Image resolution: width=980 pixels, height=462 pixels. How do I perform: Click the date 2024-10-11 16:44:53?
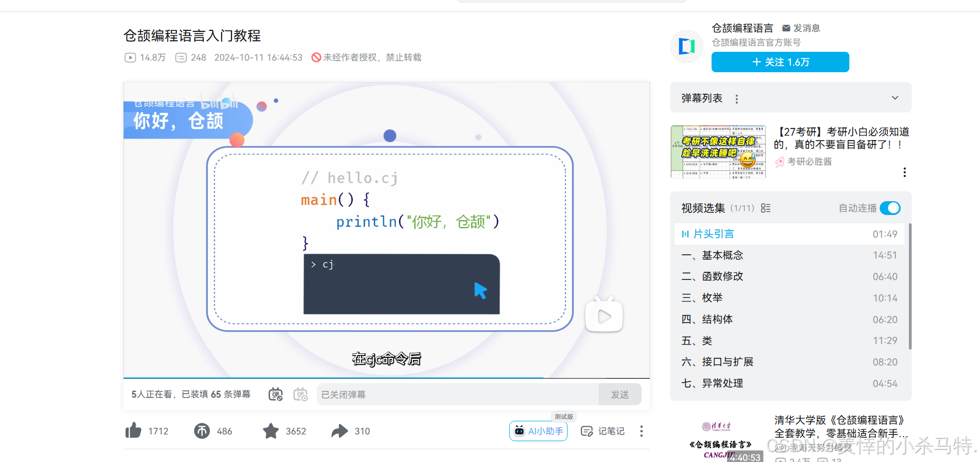[259, 57]
